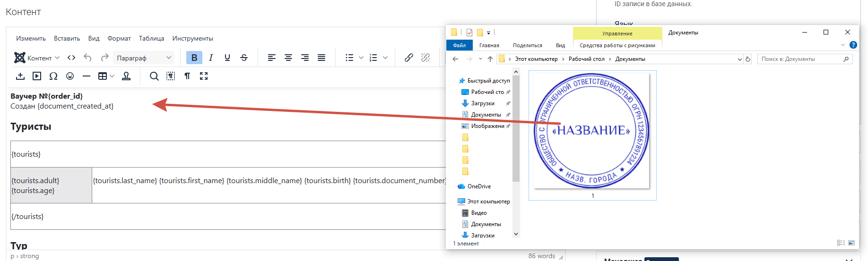
Task: Switch to Главная tab in Explorer
Action: coord(489,45)
